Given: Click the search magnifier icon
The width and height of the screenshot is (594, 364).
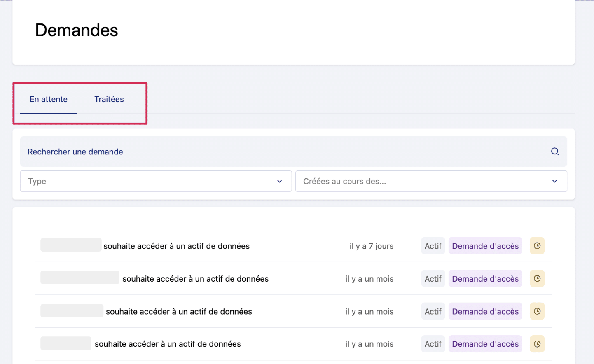Looking at the screenshot, I should click(x=555, y=152).
